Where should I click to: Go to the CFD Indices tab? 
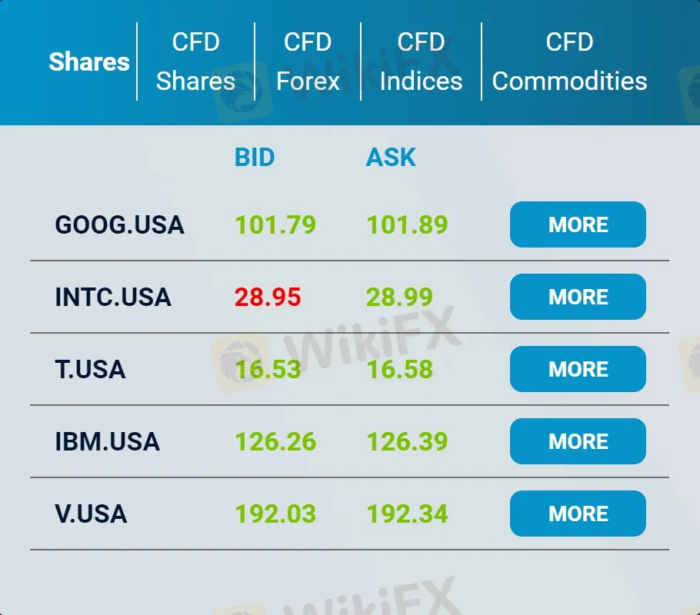click(421, 61)
